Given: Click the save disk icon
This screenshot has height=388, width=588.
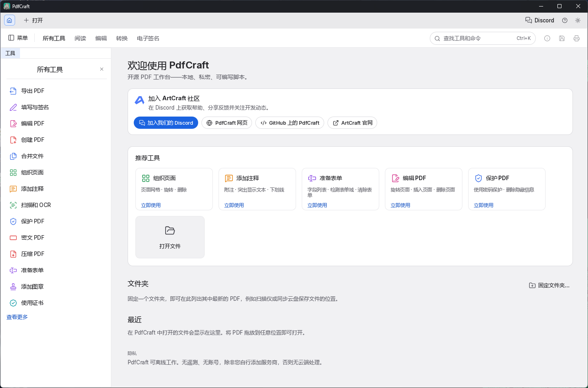Looking at the screenshot, I should pyautogui.click(x=562, y=38).
